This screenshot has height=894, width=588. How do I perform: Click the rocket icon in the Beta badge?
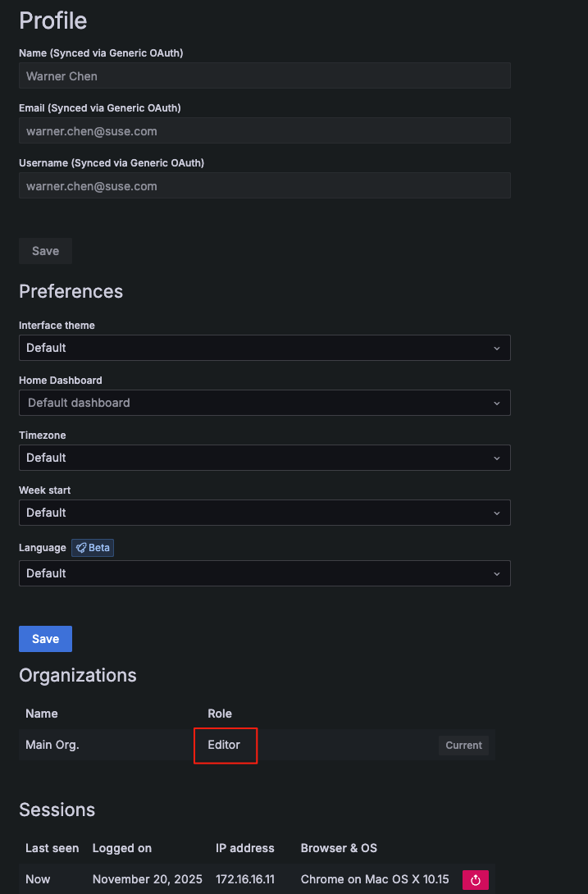pyautogui.click(x=81, y=548)
